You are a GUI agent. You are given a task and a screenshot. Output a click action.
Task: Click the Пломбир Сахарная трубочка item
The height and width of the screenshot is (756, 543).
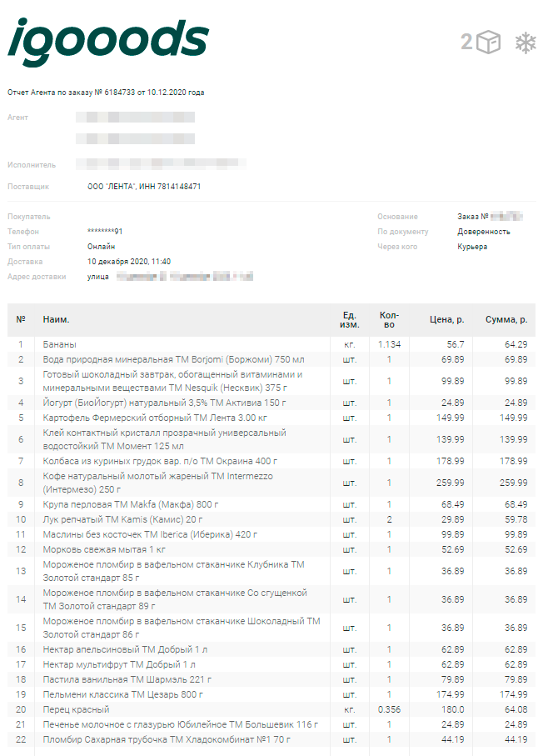coord(167,739)
